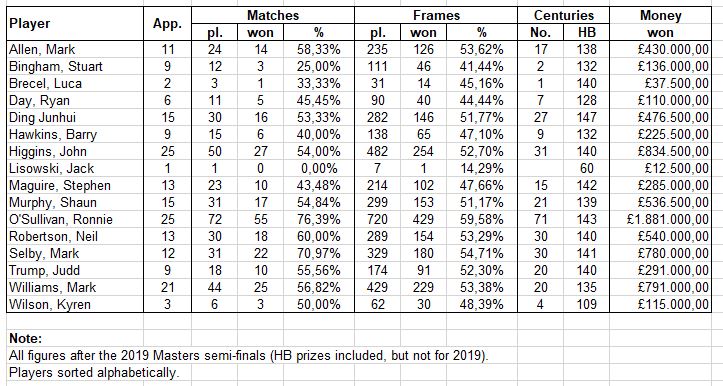The image size is (723, 386).
Task: Select the O'Sullivan, Ronnie name cell
Action: pos(75,219)
